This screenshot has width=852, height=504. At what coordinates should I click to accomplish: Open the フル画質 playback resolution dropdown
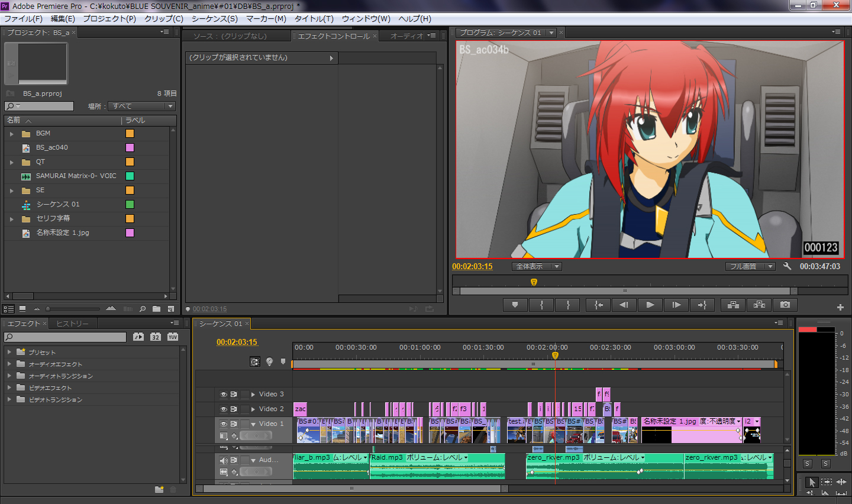(750, 266)
